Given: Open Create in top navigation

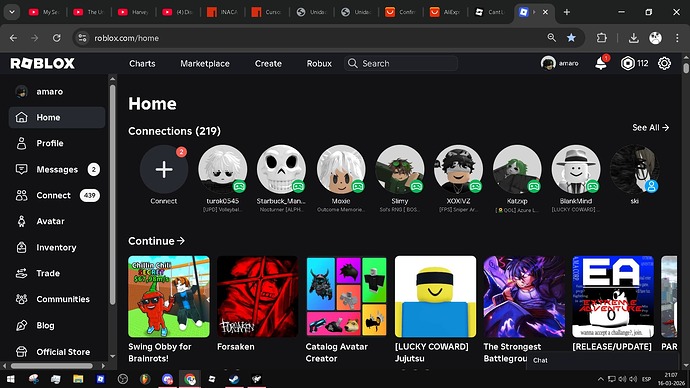Looking at the screenshot, I should click(x=268, y=63).
